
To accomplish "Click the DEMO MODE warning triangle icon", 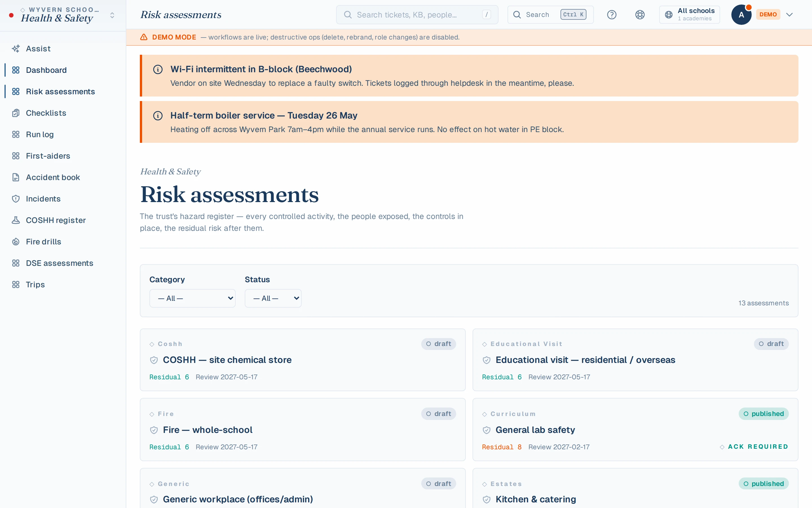I will (x=144, y=37).
